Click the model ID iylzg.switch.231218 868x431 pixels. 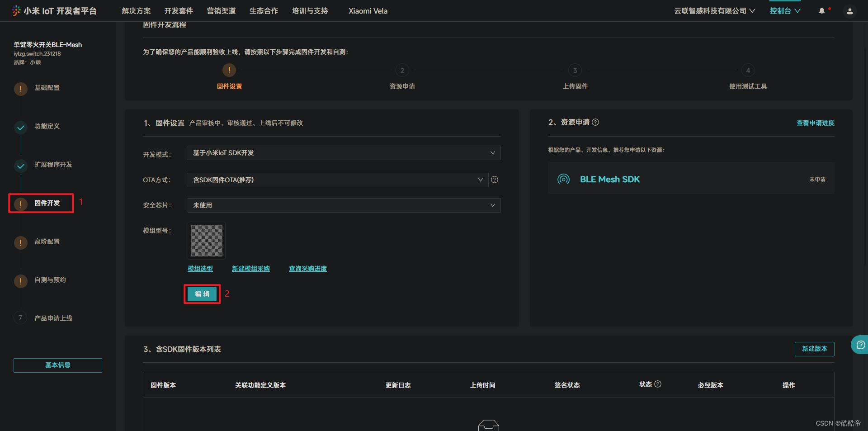tap(37, 54)
